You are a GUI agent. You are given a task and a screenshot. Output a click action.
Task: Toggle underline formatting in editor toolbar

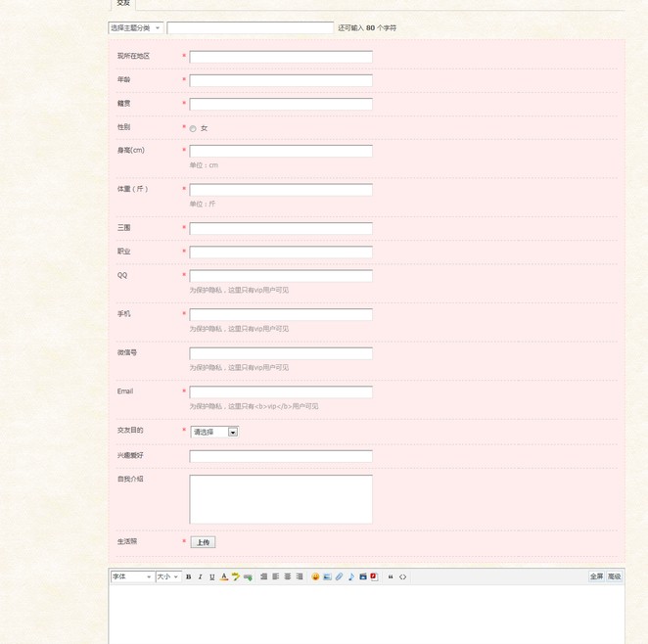[x=212, y=576]
